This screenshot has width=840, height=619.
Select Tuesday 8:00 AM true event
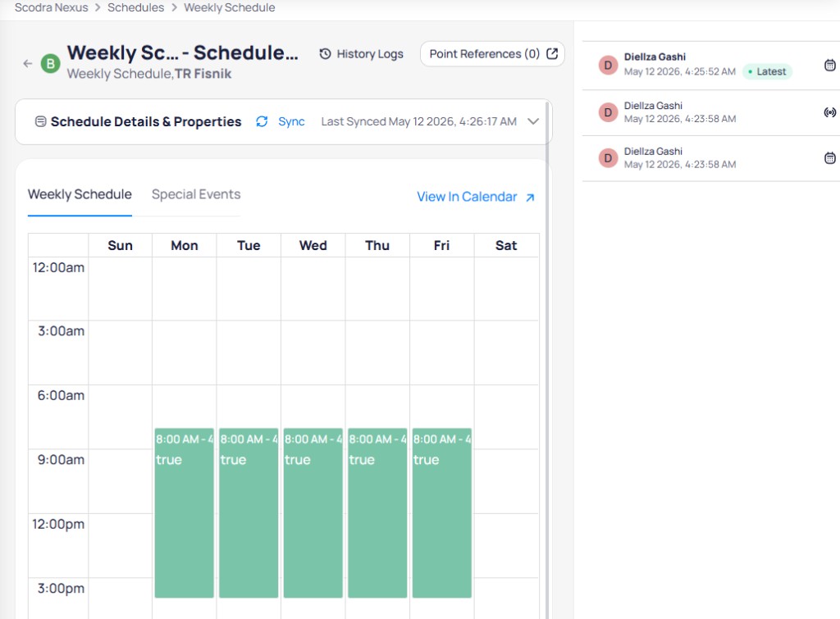click(249, 512)
